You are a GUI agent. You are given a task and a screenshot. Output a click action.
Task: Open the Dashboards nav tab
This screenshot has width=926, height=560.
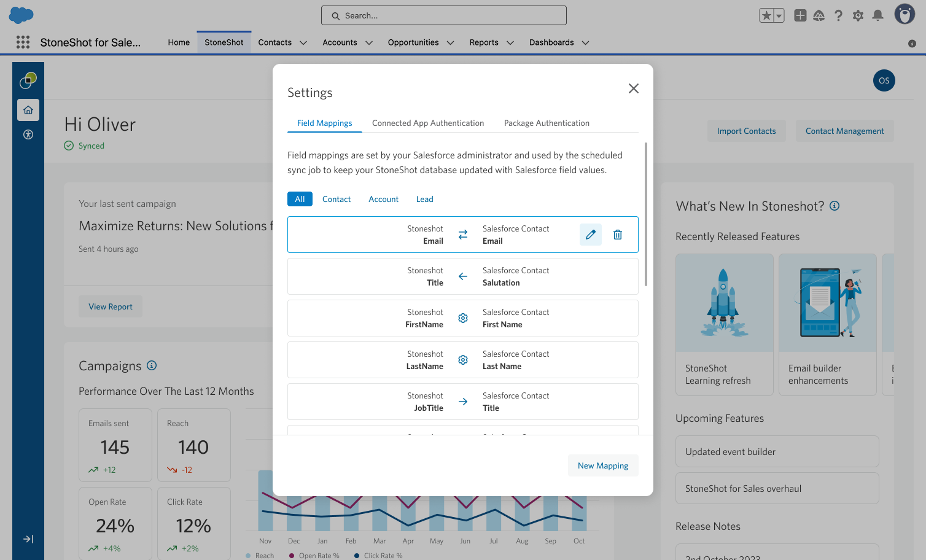click(x=551, y=42)
